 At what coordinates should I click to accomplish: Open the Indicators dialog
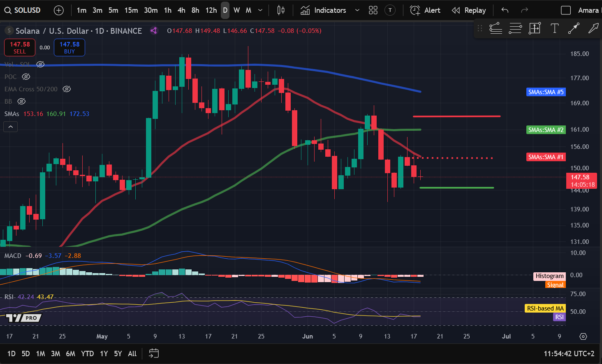pos(323,10)
